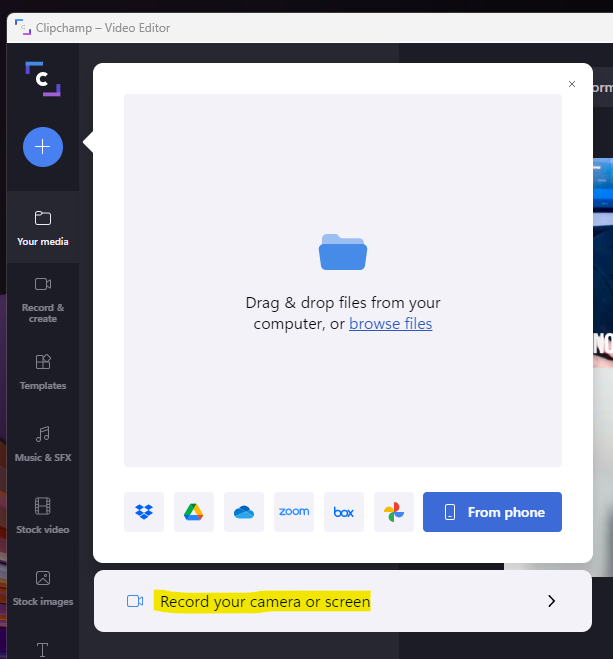Click the blue folder drop zone icon
This screenshot has height=659, width=613.
click(x=343, y=252)
